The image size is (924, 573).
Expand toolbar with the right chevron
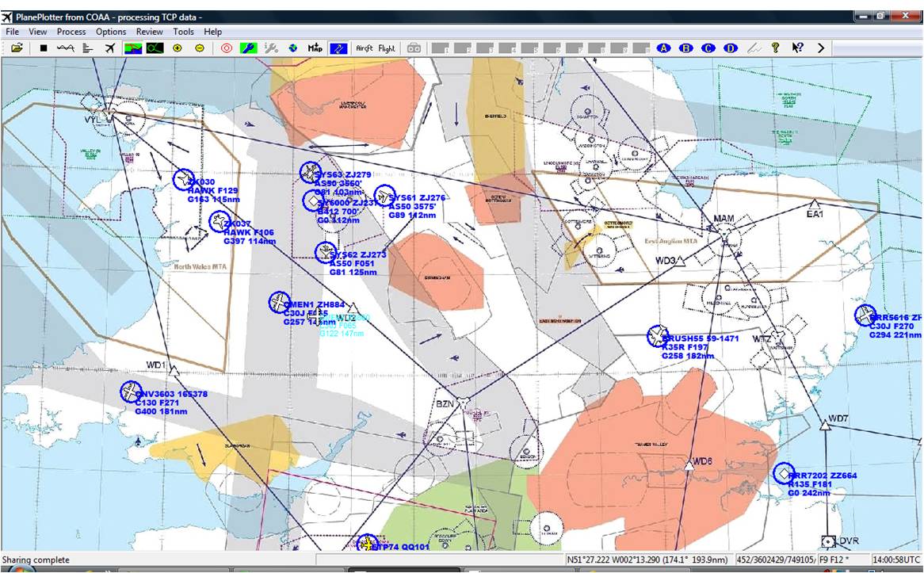(821, 48)
